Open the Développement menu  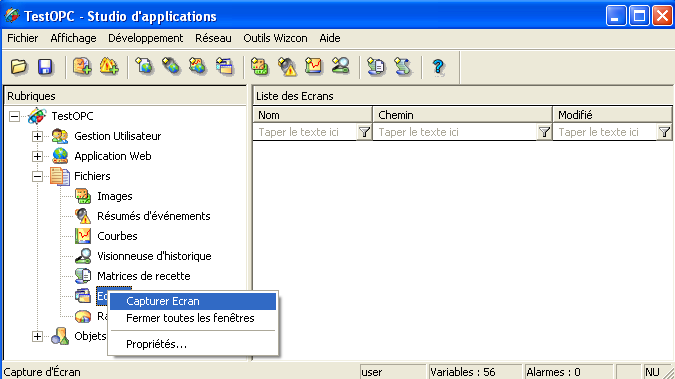(146, 38)
